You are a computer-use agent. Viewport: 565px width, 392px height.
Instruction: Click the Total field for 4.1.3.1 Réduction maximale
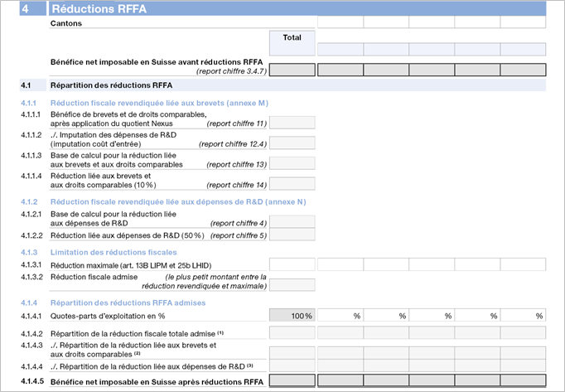point(292,264)
